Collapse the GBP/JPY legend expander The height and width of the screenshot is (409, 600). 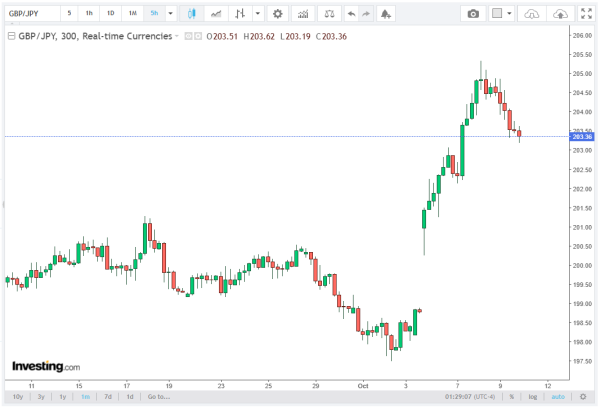(x=11, y=35)
